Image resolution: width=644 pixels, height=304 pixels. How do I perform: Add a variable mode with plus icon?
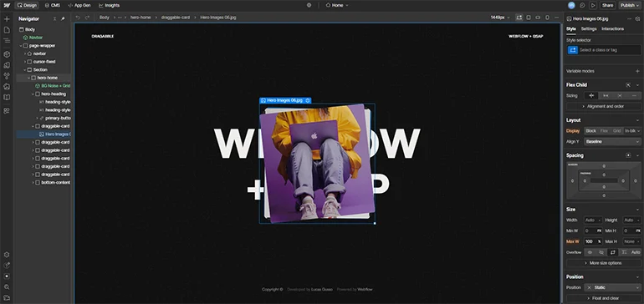tap(637, 71)
